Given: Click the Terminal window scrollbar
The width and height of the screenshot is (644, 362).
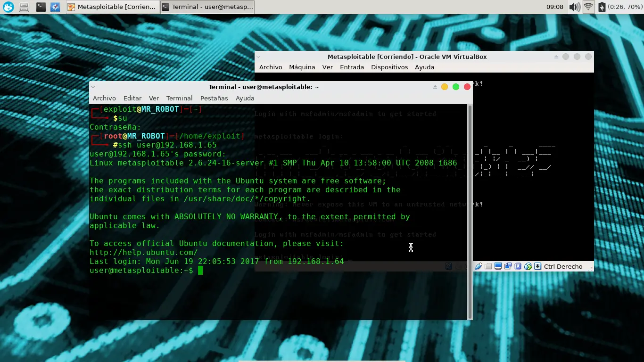Looking at the screenshot, I should [x=470, y=212].
